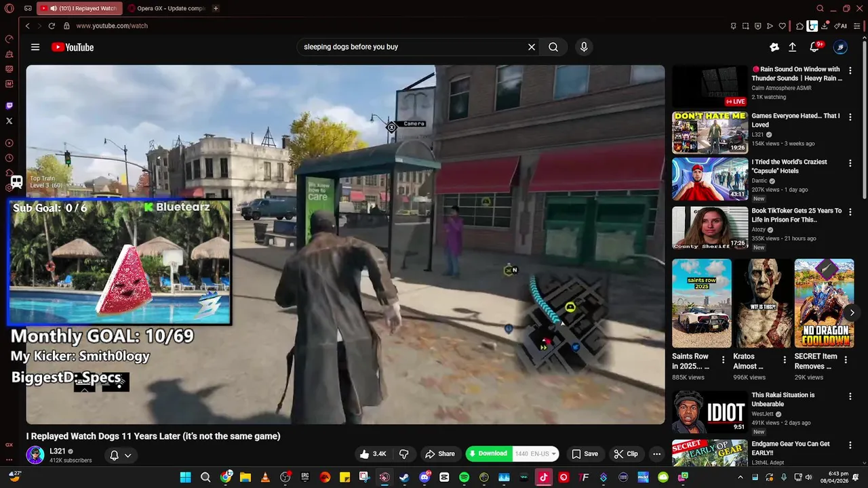Open the Rain Sound On Window live video

point(710,86)
